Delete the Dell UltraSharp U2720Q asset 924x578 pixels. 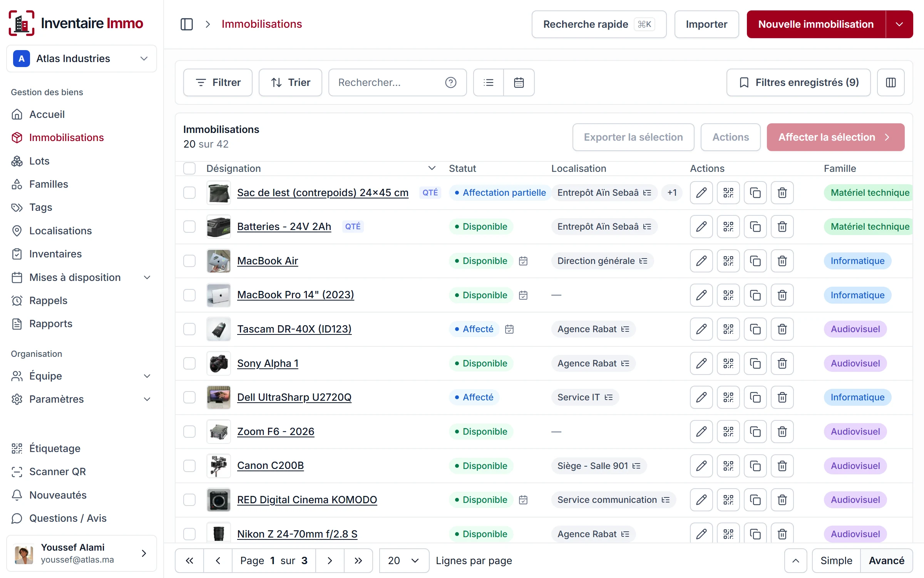[x=782, y=397]
